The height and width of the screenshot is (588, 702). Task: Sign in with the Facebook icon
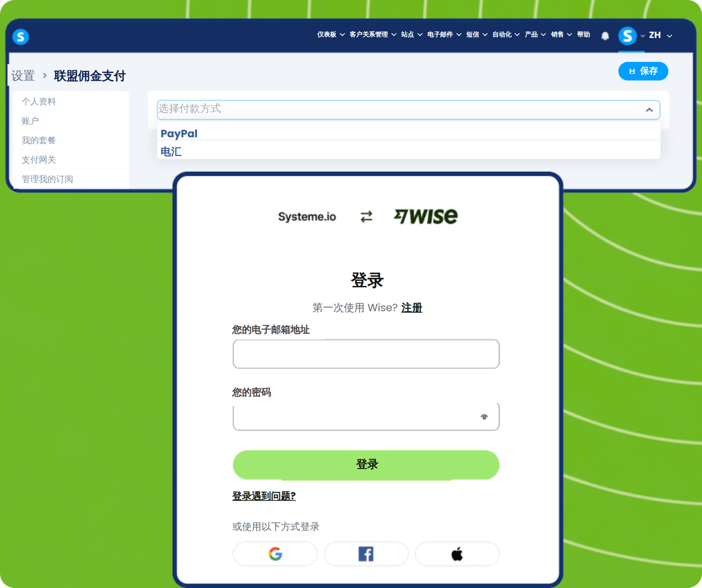click(366, 554)
